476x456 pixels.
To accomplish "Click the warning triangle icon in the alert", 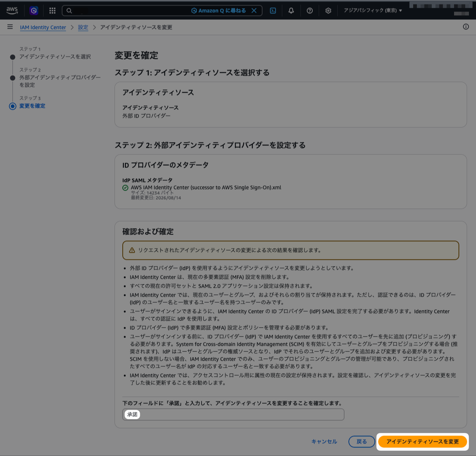I will point(132,250).
